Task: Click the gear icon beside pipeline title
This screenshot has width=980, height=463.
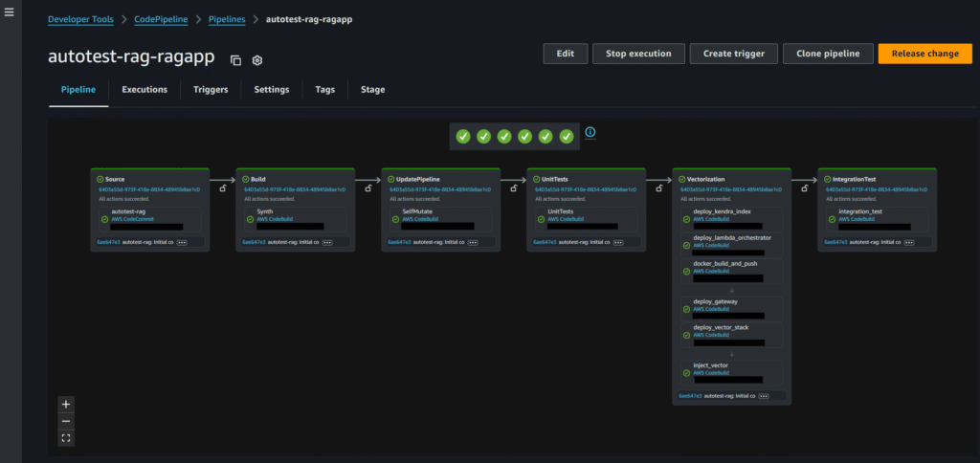Action: [257, 60]
